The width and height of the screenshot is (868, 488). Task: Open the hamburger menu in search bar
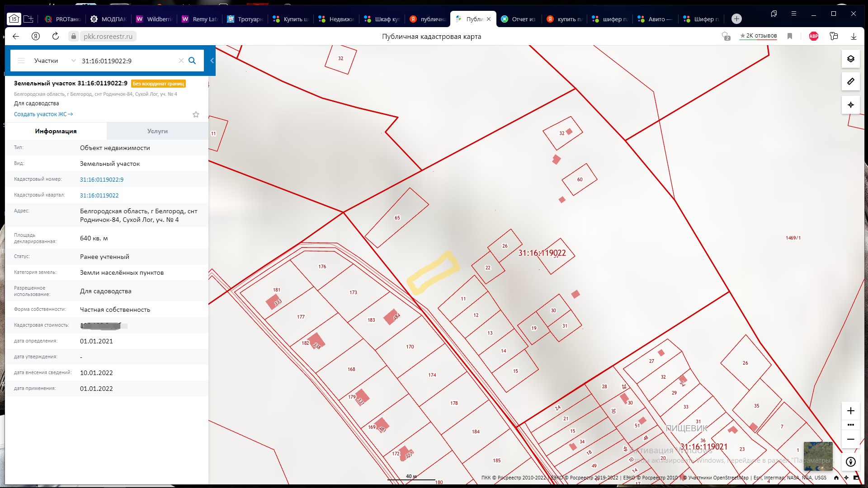(21, 61)
